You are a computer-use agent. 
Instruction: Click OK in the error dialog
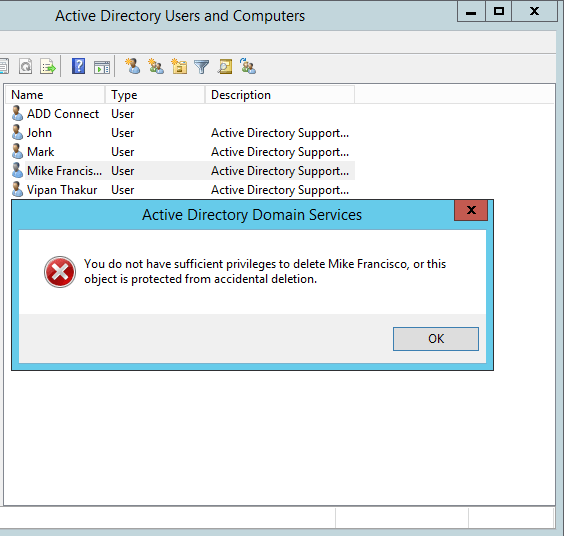[436, 339]
